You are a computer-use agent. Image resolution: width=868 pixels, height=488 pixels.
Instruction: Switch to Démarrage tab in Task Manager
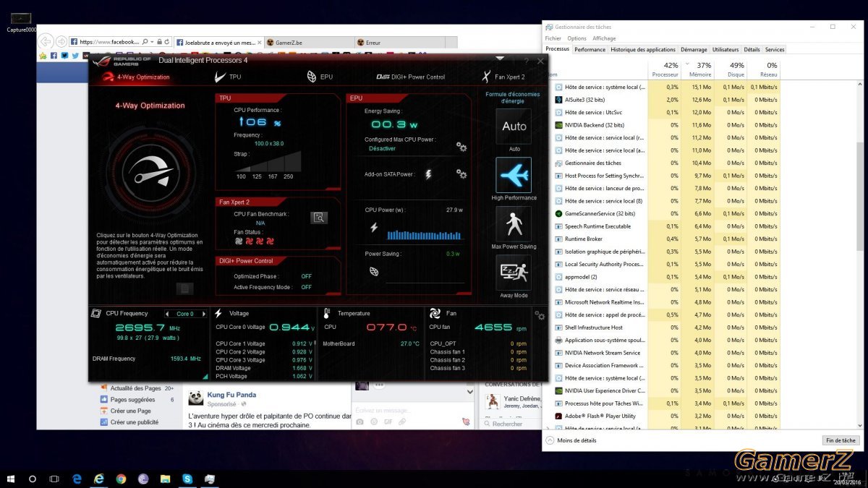694,50
